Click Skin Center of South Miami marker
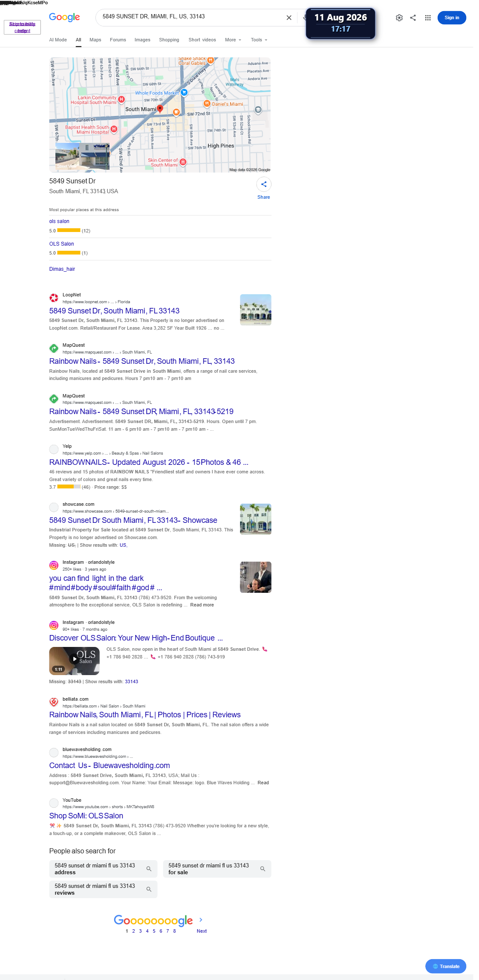Viewport: 479px width, 980px height. click(x=183, y=162)
